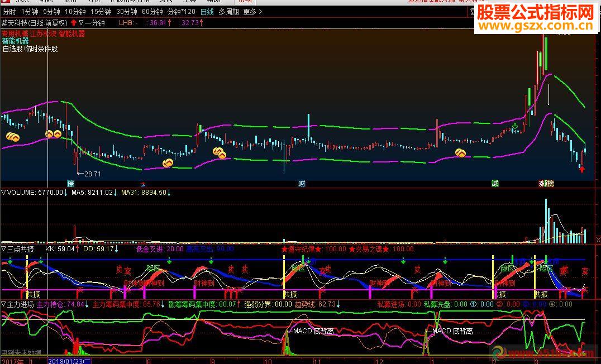Open the ▽三点共振 indicator menu

pyautogui.click(x=18, y=249)
